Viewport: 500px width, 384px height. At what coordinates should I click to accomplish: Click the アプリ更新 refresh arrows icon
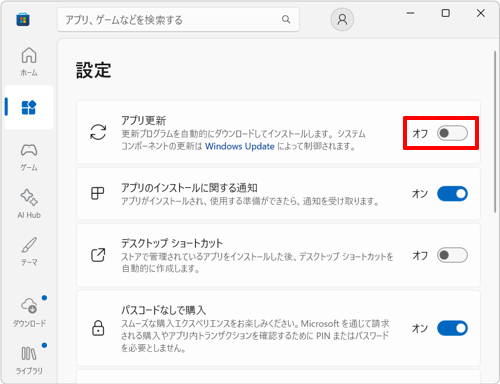98,132
